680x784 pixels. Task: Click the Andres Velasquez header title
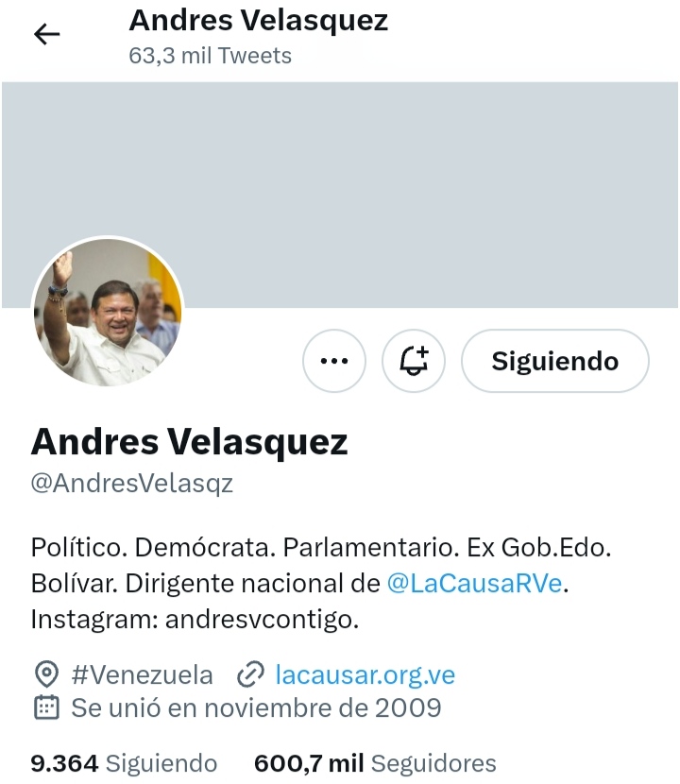point(259,21)
